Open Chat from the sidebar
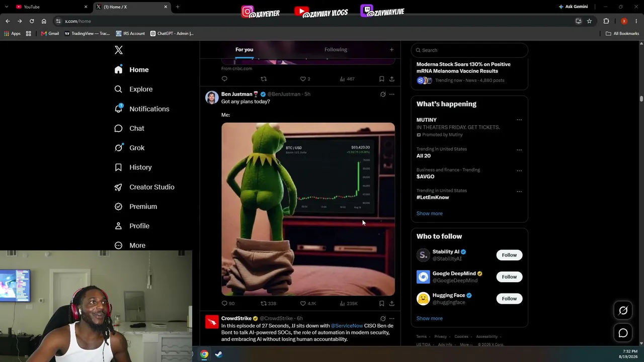Screen dimensions: 644x362 click(x=129, y=128)
